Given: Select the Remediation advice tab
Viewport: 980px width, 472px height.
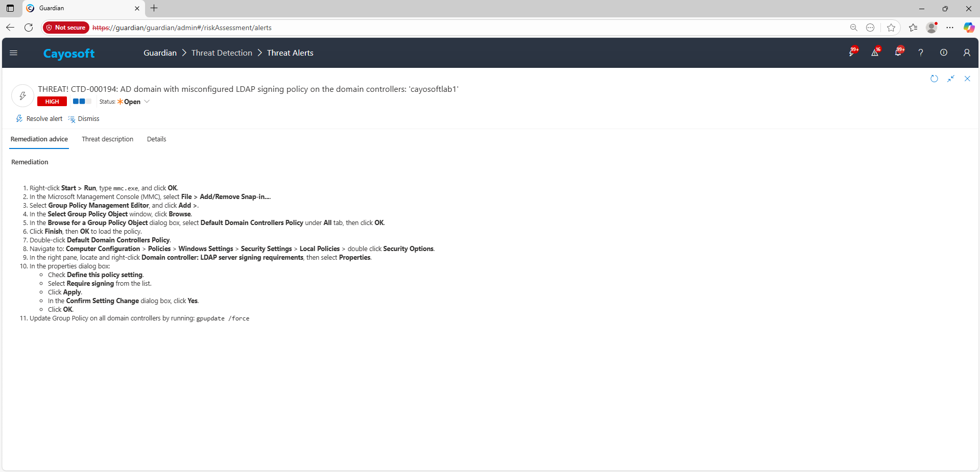Looking at the screenshot, I should coord(39,139).
